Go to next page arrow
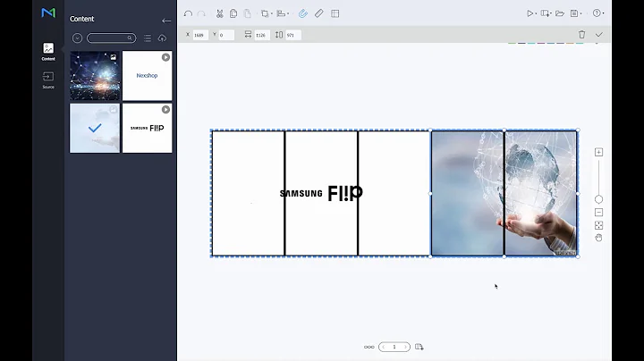The height and width of the screenshot is (361, 644). (x=405, y=347)
